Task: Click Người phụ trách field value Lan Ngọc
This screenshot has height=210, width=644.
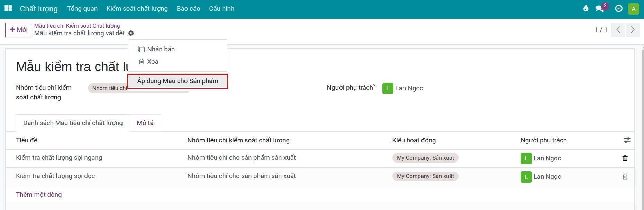Action: coord(409,88)
